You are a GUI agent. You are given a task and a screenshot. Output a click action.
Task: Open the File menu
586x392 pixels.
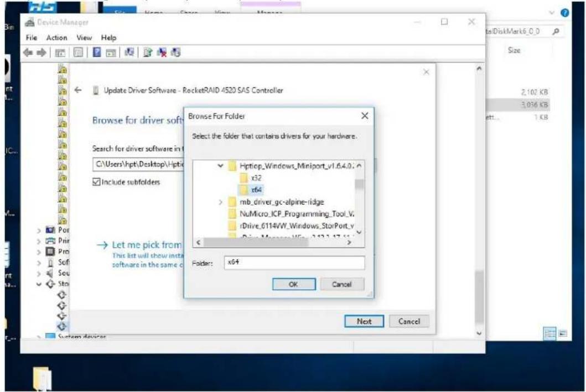click(32, 38)
